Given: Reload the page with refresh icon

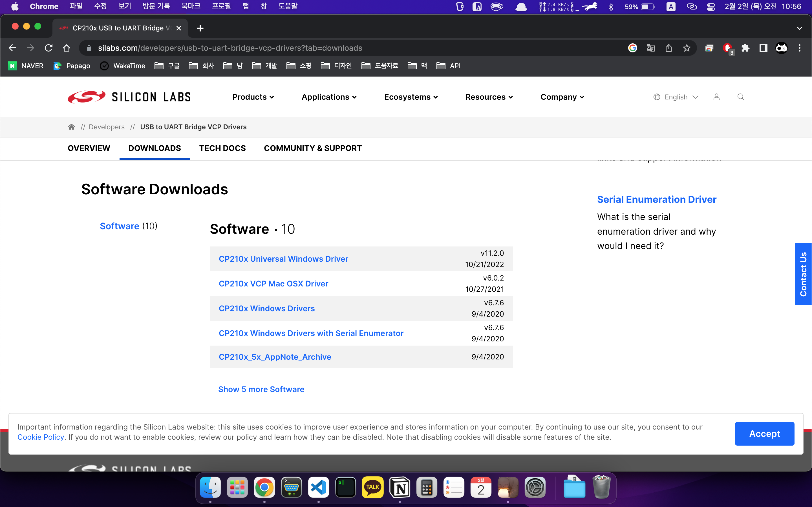Looking at the screenshot, I should (x=49, y=48).
